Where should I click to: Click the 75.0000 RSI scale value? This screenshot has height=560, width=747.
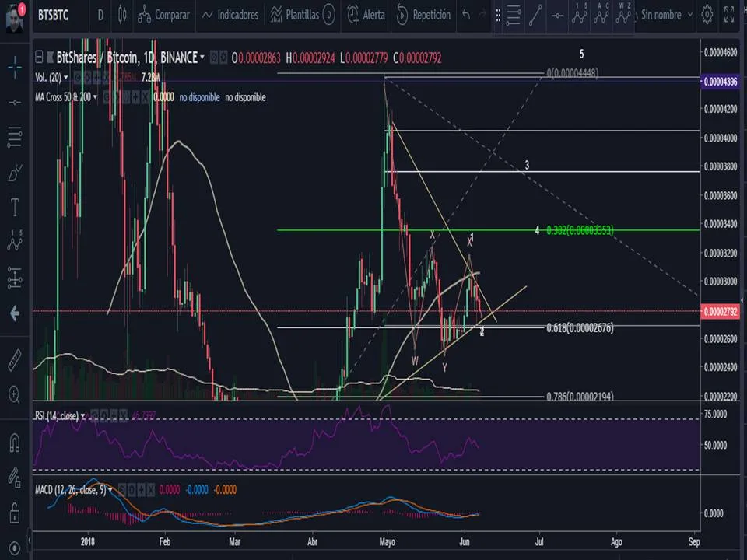716,415
